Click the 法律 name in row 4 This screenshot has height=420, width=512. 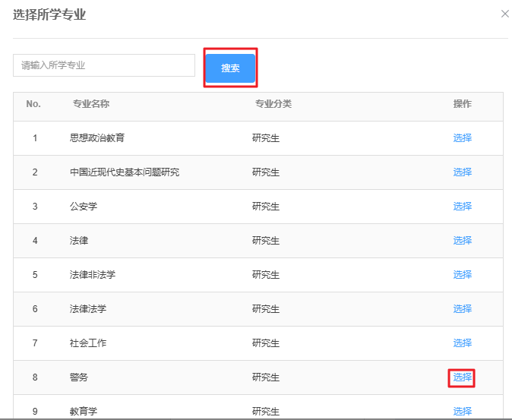tap(79, 241)
